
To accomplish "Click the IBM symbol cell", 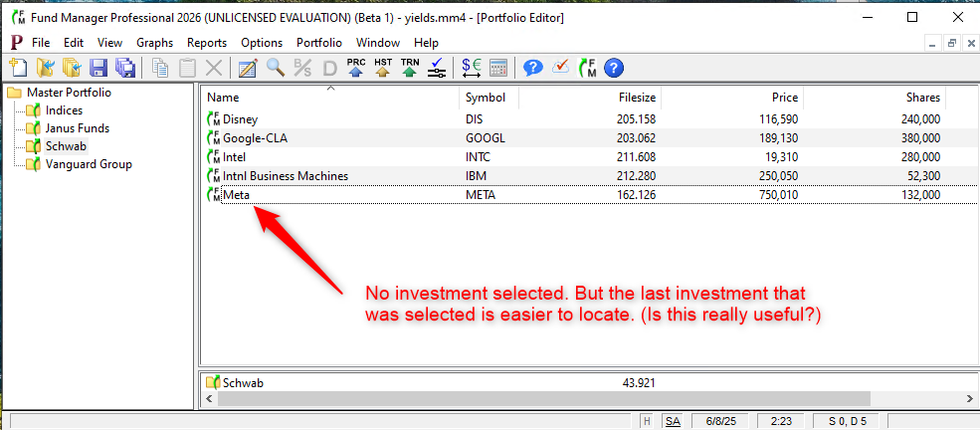I will coord(476,176).
